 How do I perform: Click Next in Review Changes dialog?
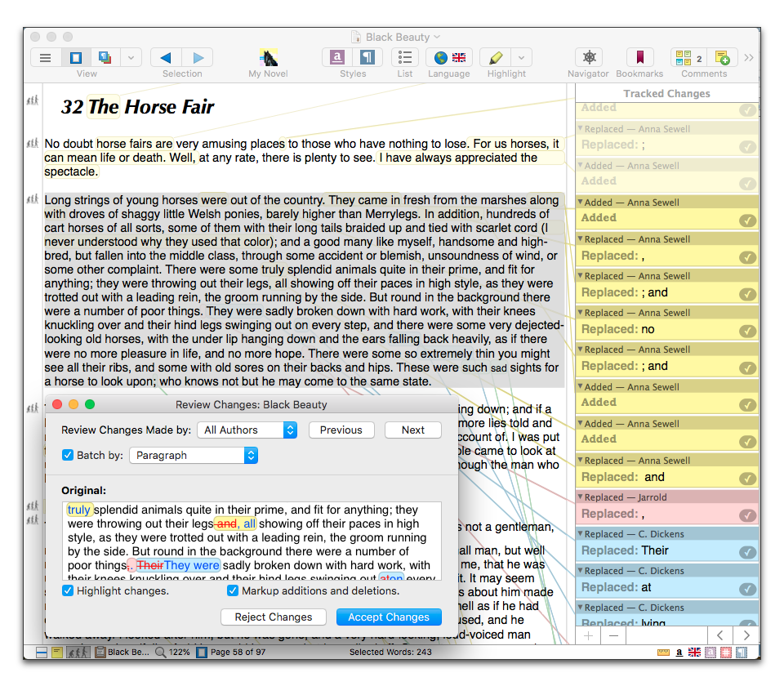(x=412, y=430)
